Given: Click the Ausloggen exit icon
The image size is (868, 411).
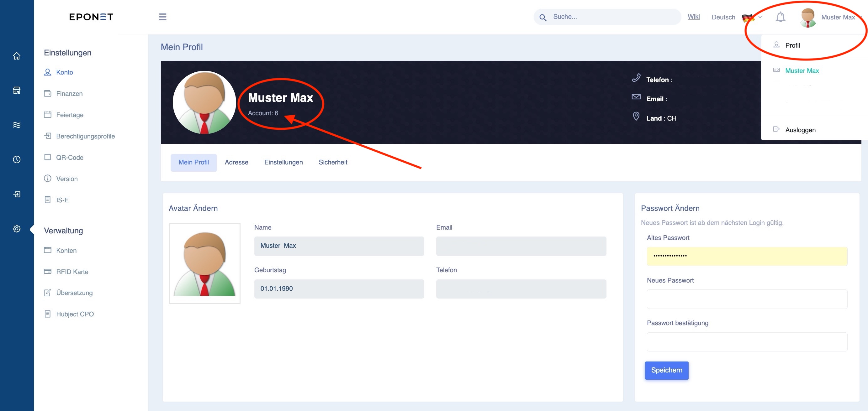Looking at the screenshot, I should 776,129.
